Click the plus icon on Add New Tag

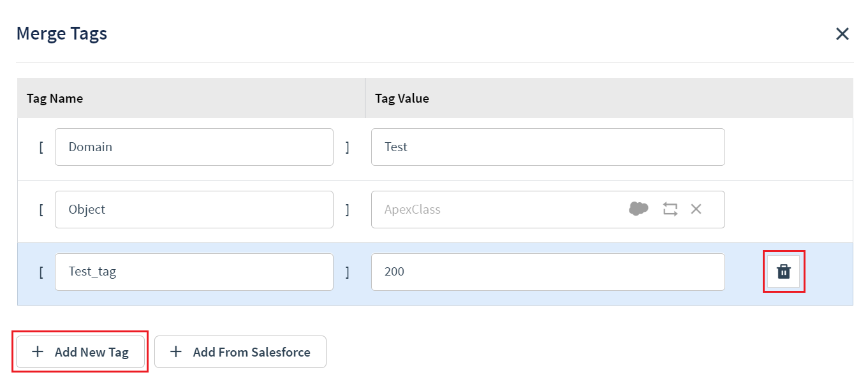(38, 351)
